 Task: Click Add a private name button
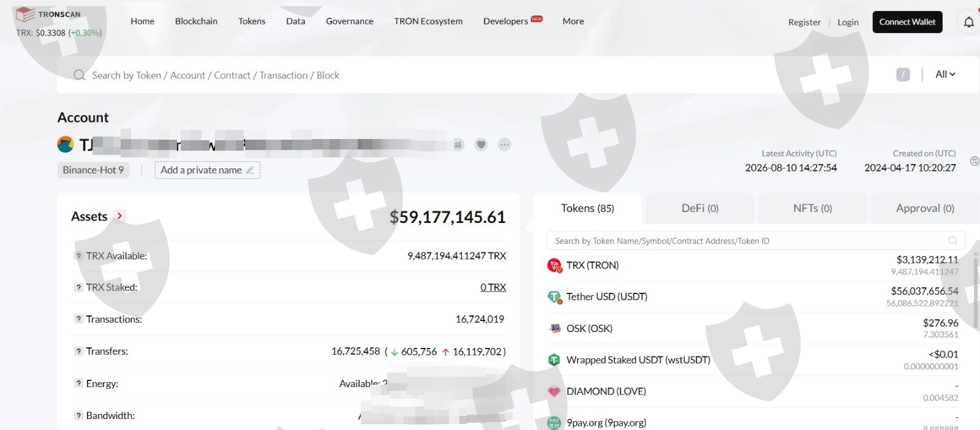pyautogui.click(x=207, y=170)
